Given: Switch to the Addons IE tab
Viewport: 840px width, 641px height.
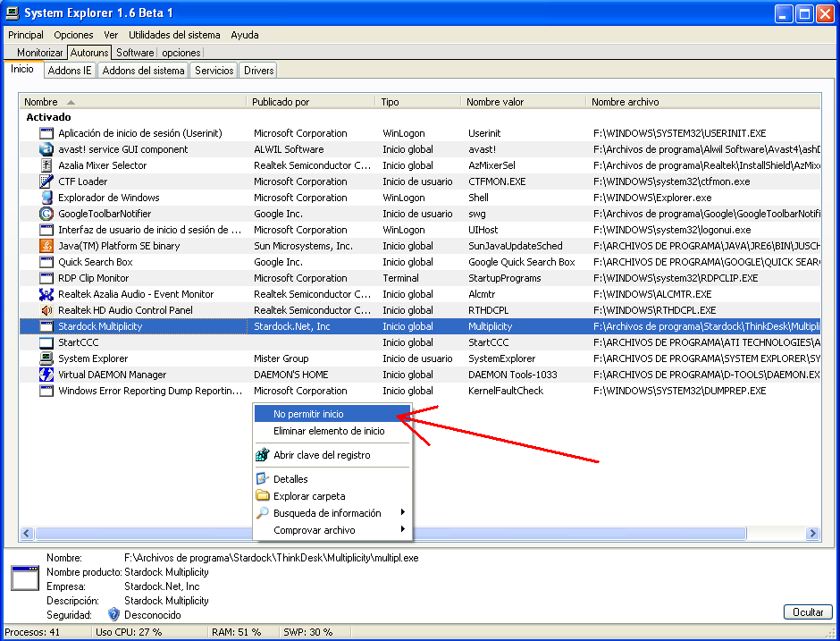Looking at the screenshot, I should 70,71.
